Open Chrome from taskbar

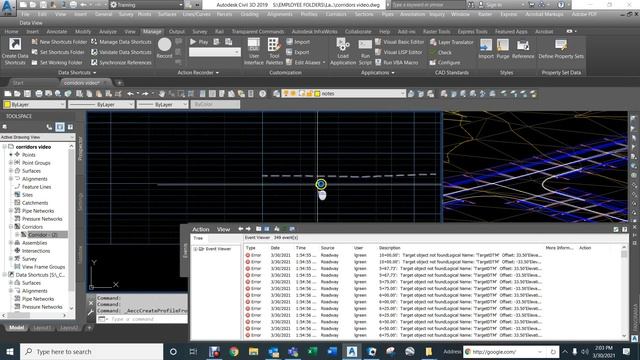[233, 351]
